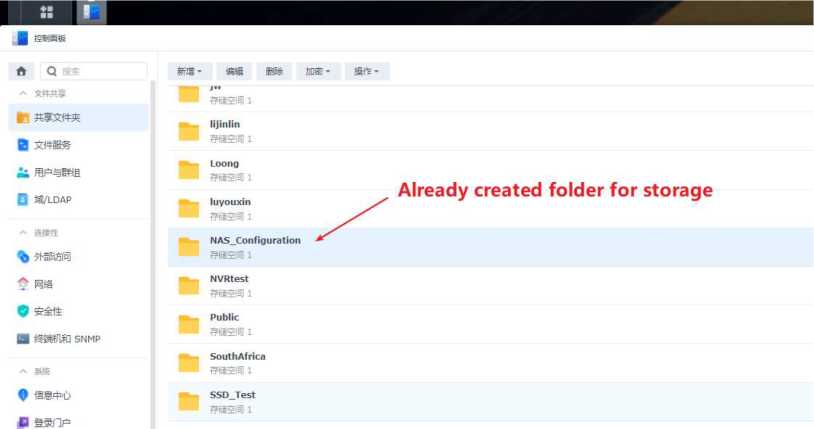Open 外部访问 external access settings
The height and width of the screenshot is (429, 814).
[52, 256]
